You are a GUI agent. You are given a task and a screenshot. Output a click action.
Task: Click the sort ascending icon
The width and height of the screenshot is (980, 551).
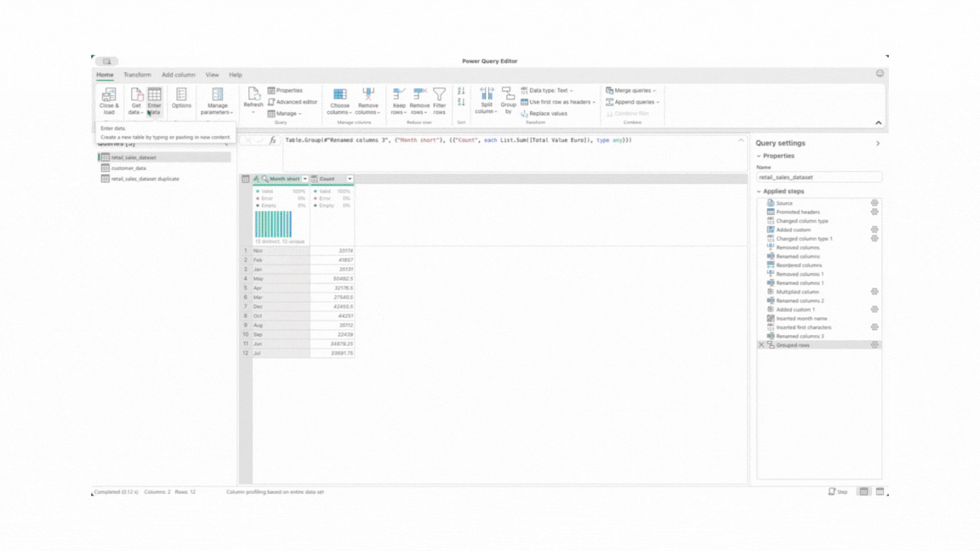click(x=461, y=91)
